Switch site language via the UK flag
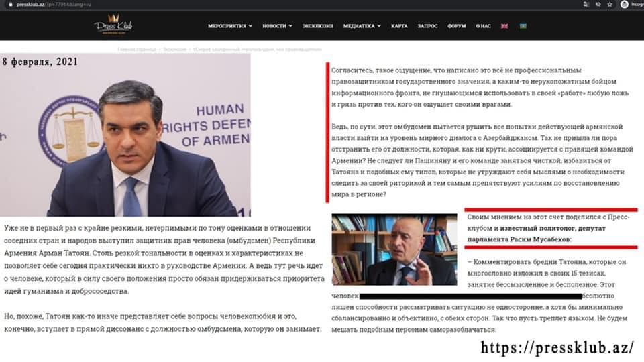The height and width of the screenshot is (362, 644). pyautogui.click(x=504, y=26)
